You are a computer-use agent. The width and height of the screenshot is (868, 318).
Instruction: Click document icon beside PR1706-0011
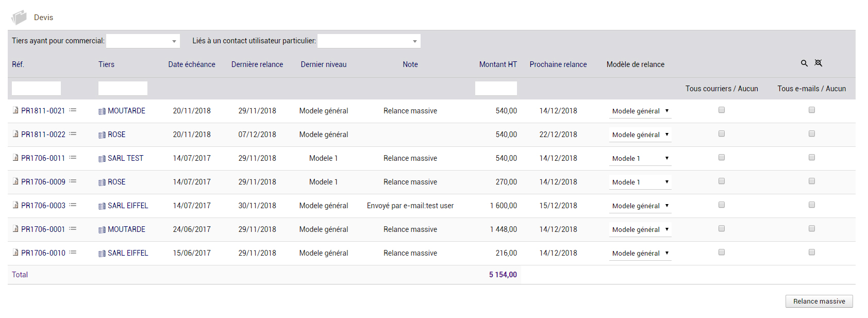click(15, 158)
